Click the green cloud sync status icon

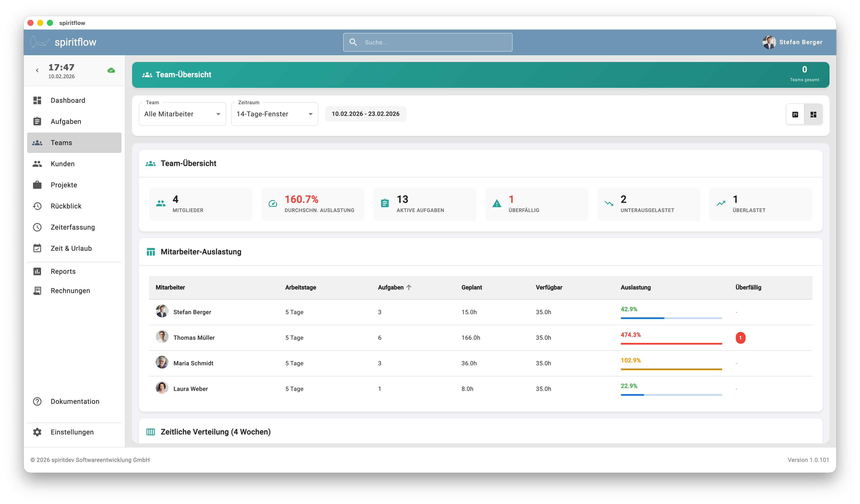coord(111,71)
